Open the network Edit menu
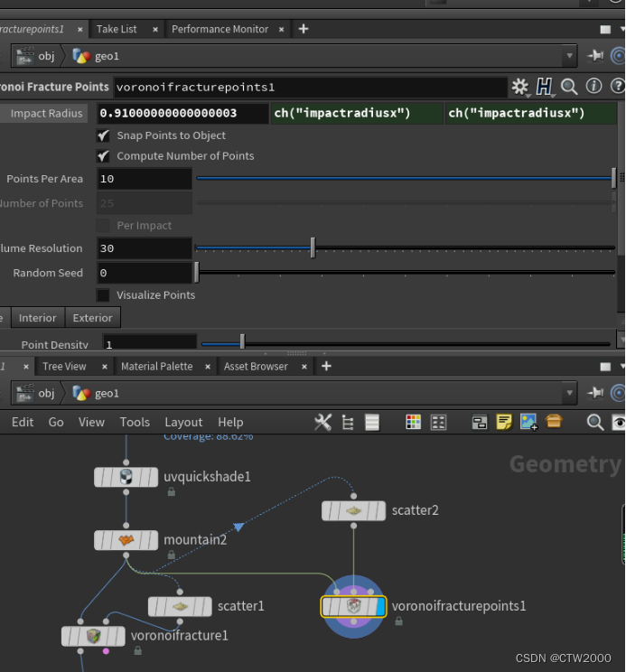Screen dimensions: 626x672 23,422
